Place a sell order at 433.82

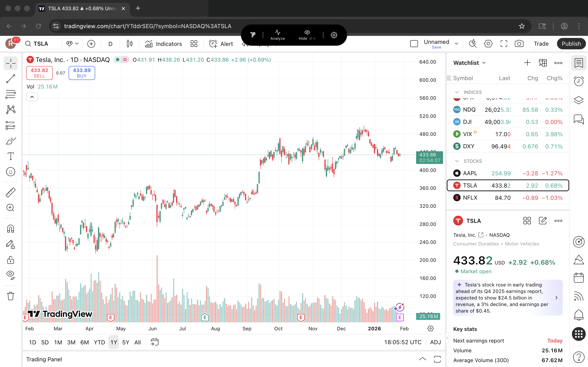(39, 73)
